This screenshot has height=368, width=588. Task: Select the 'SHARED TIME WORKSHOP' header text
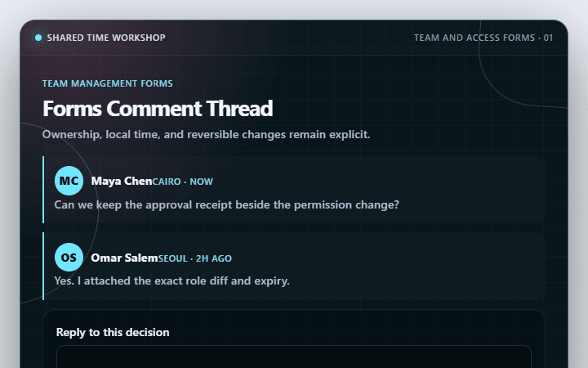(106, 38)
